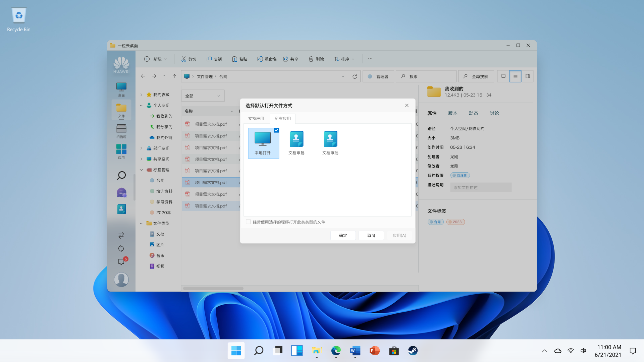This screenshot has width=644, height=362.
Task: Click the sidebar magnifier search icon
Action: [121, 175]
